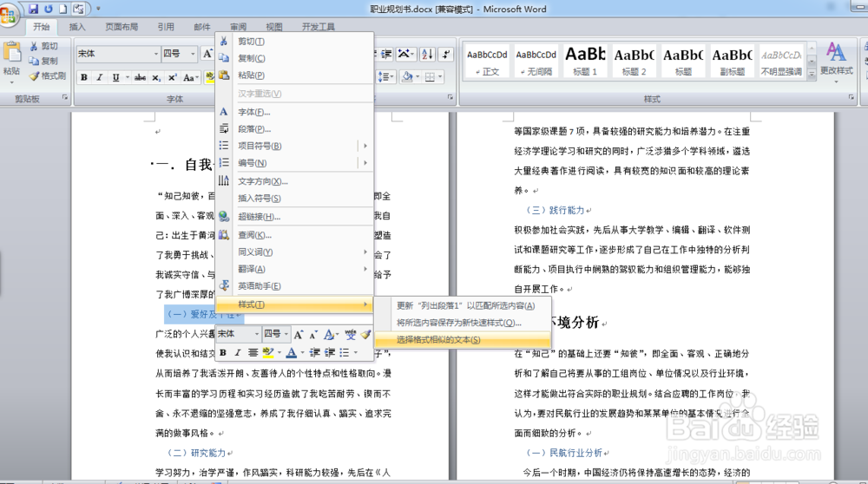Image resolution: width=868 pixels, height=484 pixels.
Task: Open the underline style dropdown arrow
Action: coord(128,77)
